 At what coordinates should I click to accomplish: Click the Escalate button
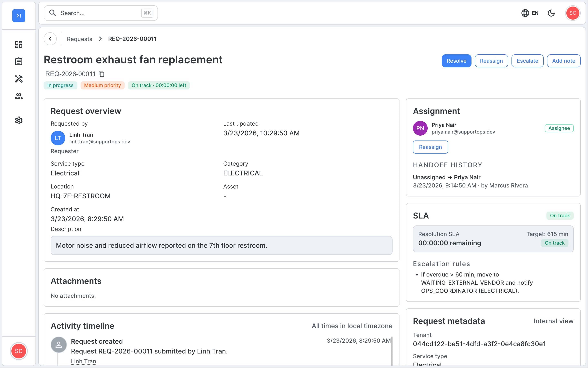pyautogui.click(x=527, y=61)
